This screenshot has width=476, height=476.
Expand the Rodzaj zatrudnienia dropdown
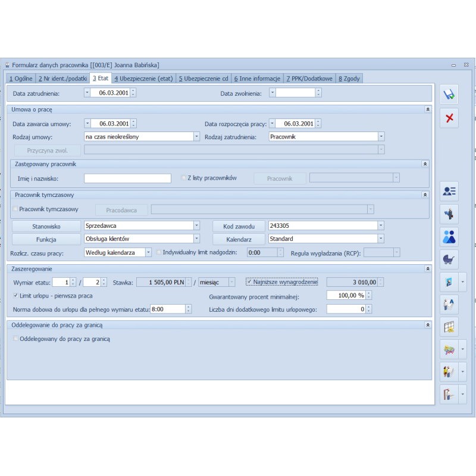click(381, 137)
